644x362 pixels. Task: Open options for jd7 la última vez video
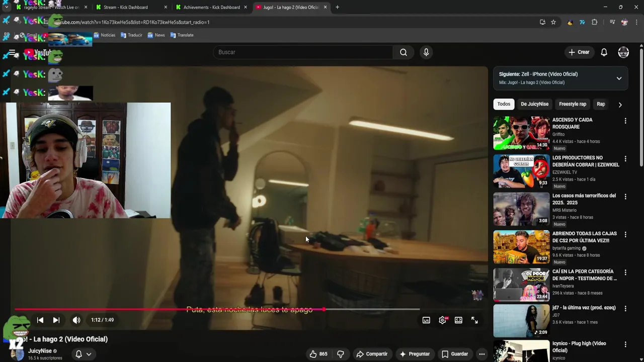tap(625, 308)
